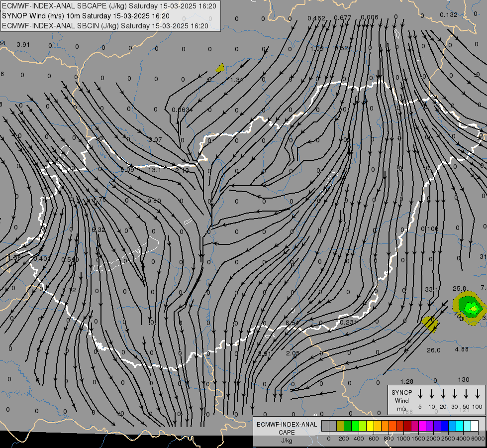Select the dark red swatch in CAPE legend
Screen dimensions: 487x448
407,426
